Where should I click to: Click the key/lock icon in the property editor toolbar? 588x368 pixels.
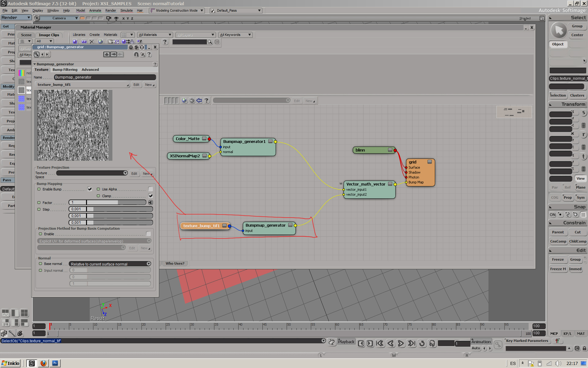(x=37, y=55)
